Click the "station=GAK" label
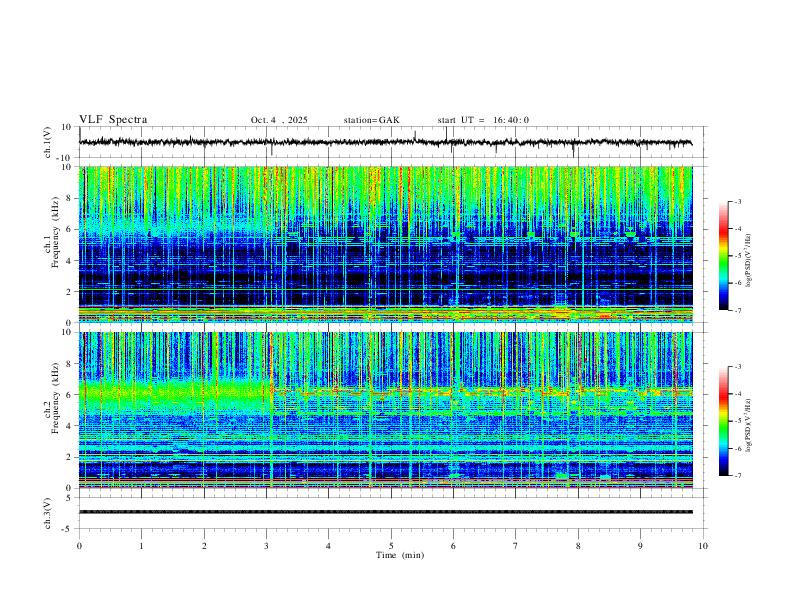 click(x=371, y=120)
